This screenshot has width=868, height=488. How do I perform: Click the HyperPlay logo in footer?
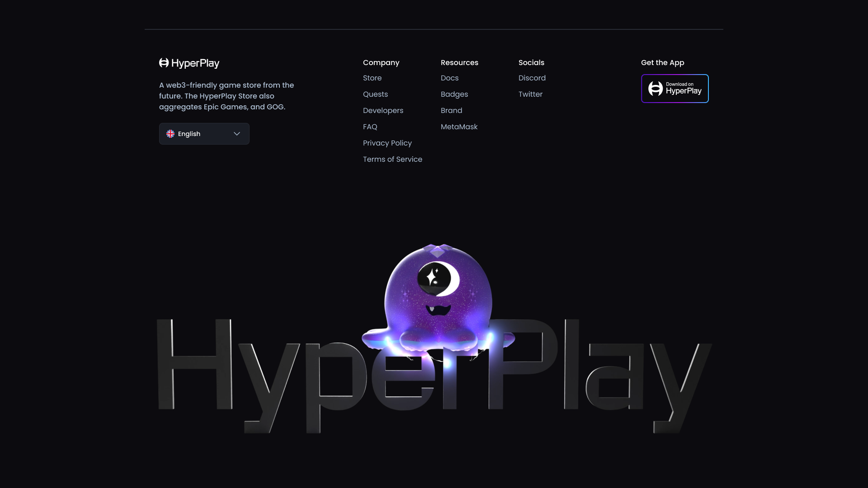tap(189, 63)
